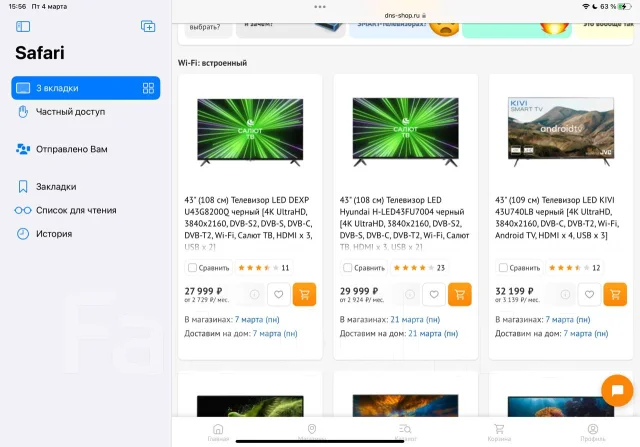
Task: Open DEXP store availability 7 марта (пн)
Action: tap(257, 320)
